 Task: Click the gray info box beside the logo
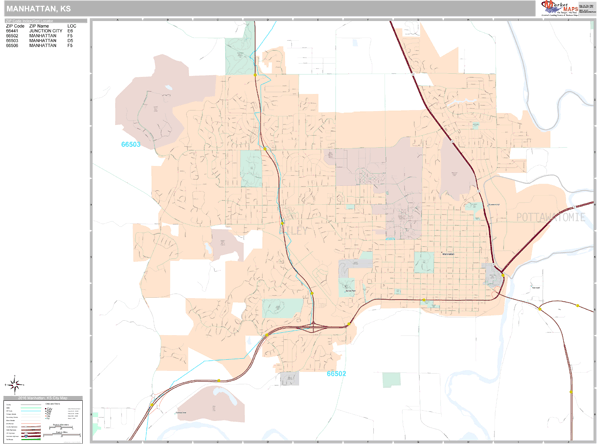[587, 8]
